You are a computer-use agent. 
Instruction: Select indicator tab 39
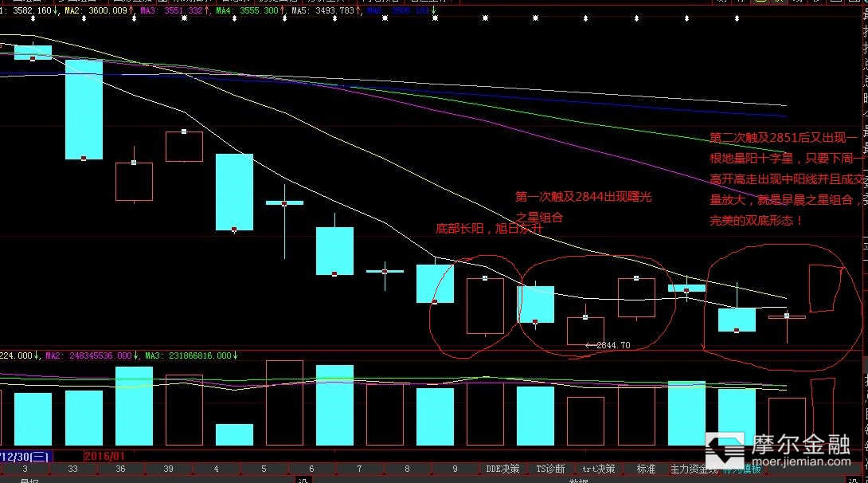(168, 469)
